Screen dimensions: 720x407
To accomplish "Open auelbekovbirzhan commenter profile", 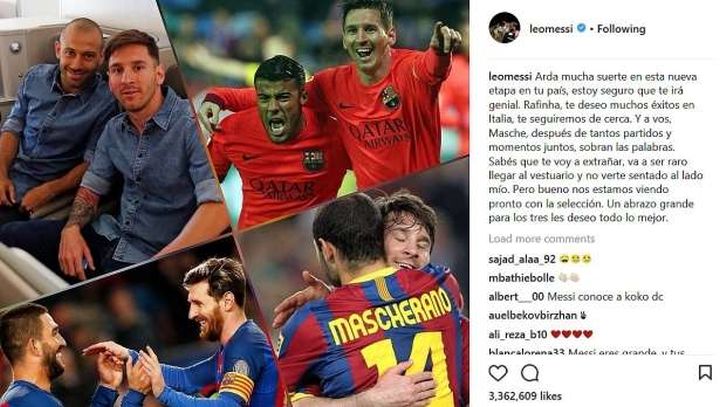I will click(x=533, y=316).
